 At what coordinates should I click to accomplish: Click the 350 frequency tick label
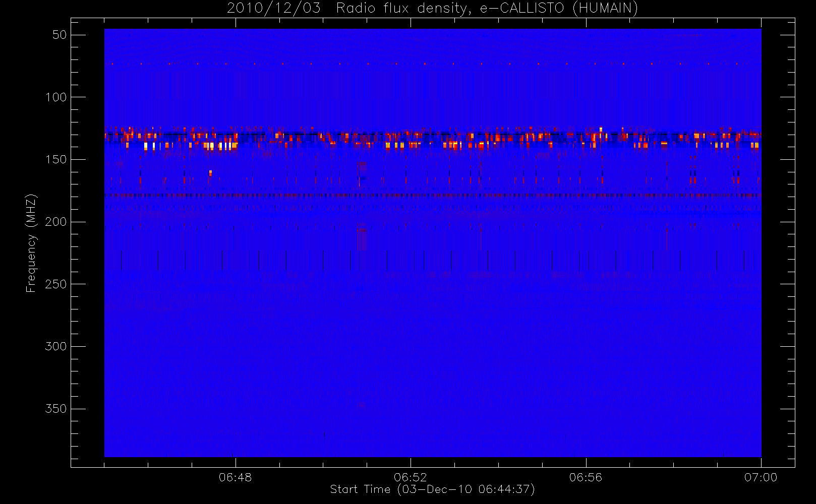56,409
